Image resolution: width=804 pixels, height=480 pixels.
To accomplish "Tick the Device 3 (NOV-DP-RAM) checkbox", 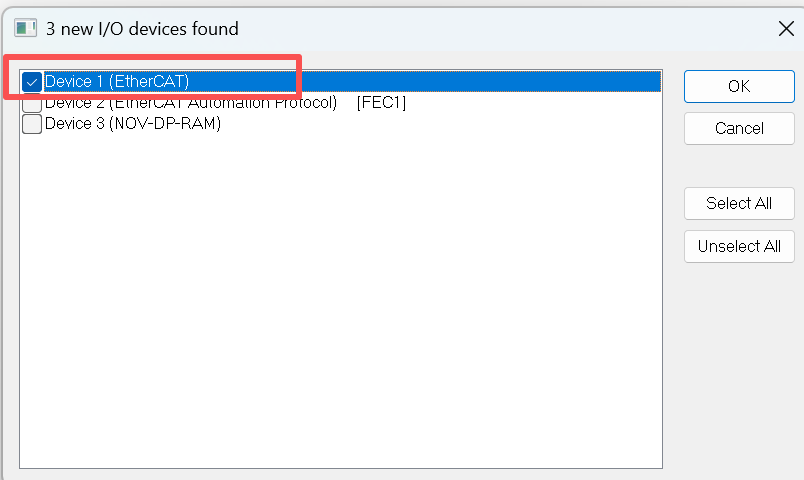I will click(x=32, y=125).
